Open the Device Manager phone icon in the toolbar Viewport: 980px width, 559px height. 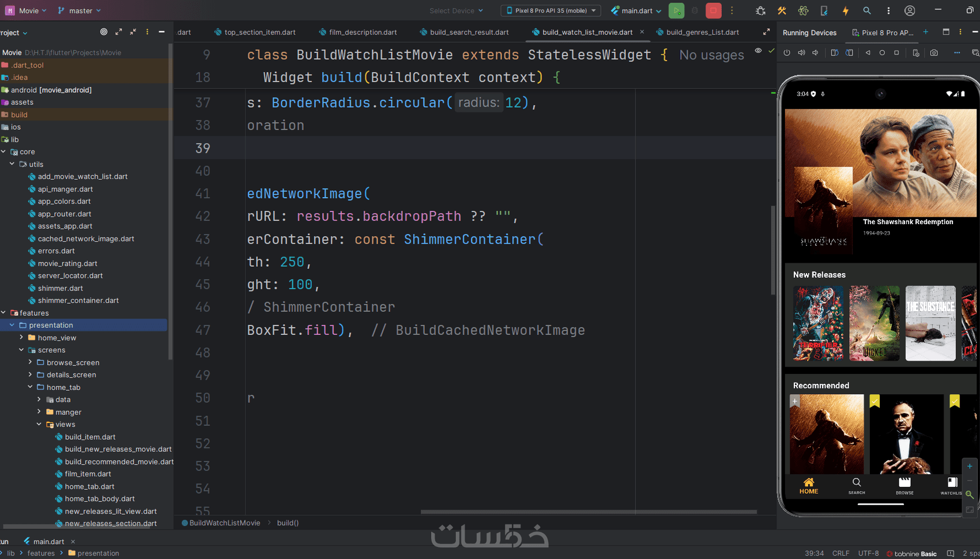pos(824,10)
